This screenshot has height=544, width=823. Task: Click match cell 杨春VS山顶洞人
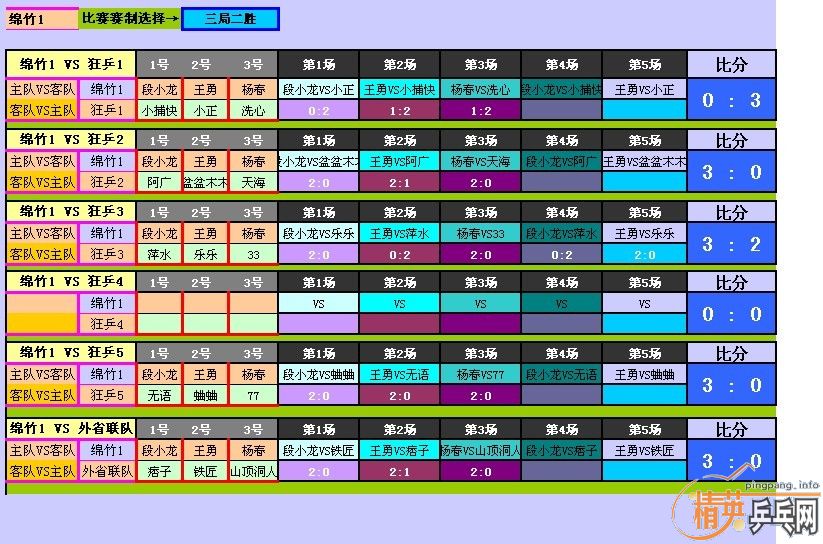pyautogui.click(x=480, y=450)
